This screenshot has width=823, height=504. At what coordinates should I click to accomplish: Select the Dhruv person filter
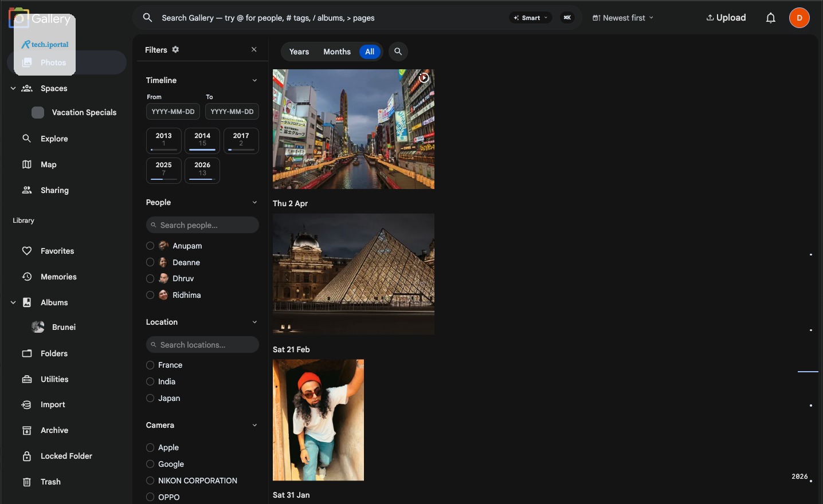click(150, 278)
